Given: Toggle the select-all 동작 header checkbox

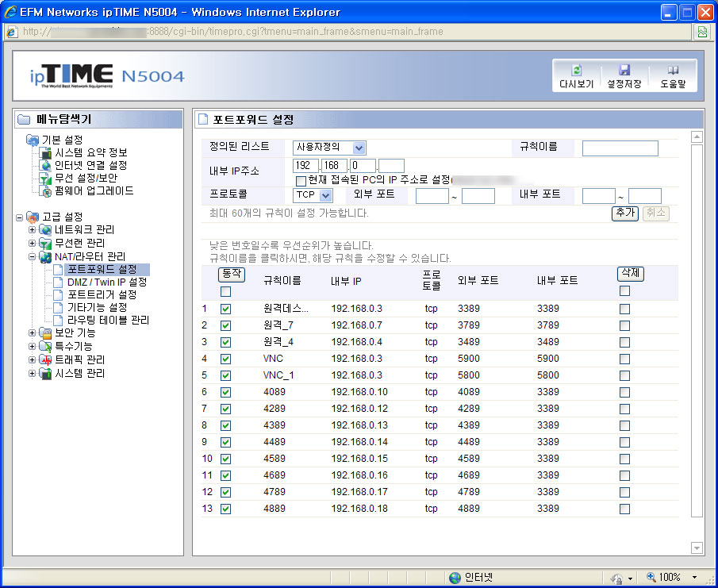Looking at the screenshot, I should 225,292.
